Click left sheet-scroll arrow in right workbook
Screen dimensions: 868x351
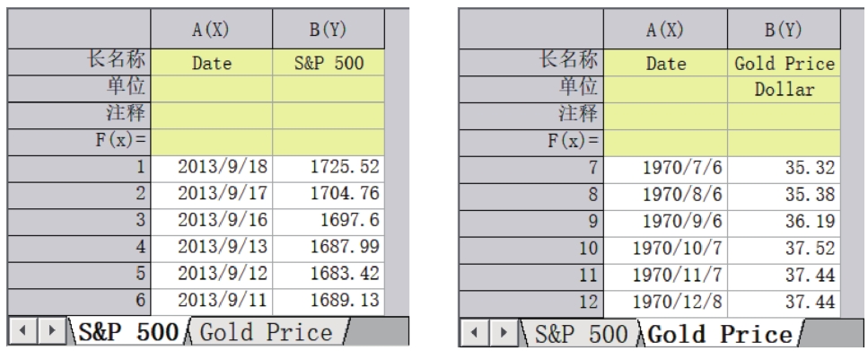pyautogui.click(x=475, y=331)
